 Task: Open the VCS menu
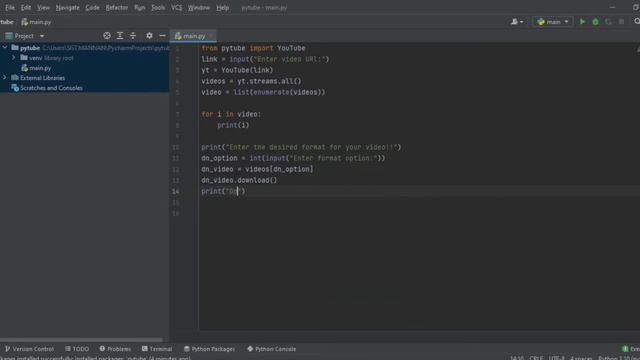coord(177,8)
